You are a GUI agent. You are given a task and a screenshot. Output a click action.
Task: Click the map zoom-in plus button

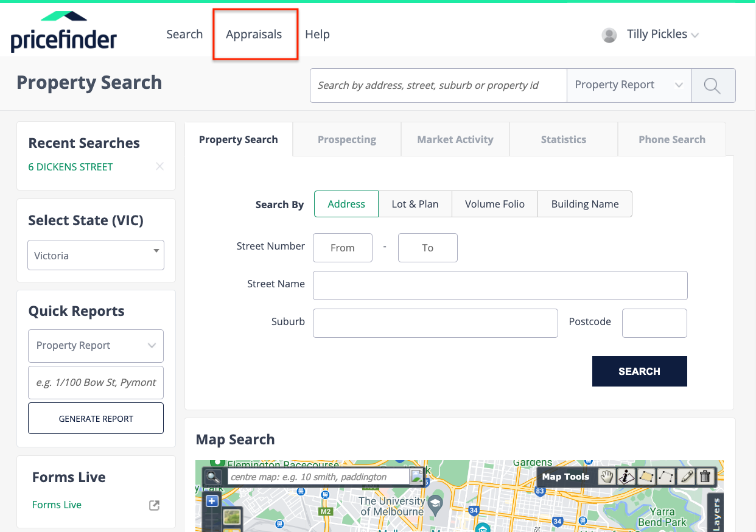[x=212, y=501]
